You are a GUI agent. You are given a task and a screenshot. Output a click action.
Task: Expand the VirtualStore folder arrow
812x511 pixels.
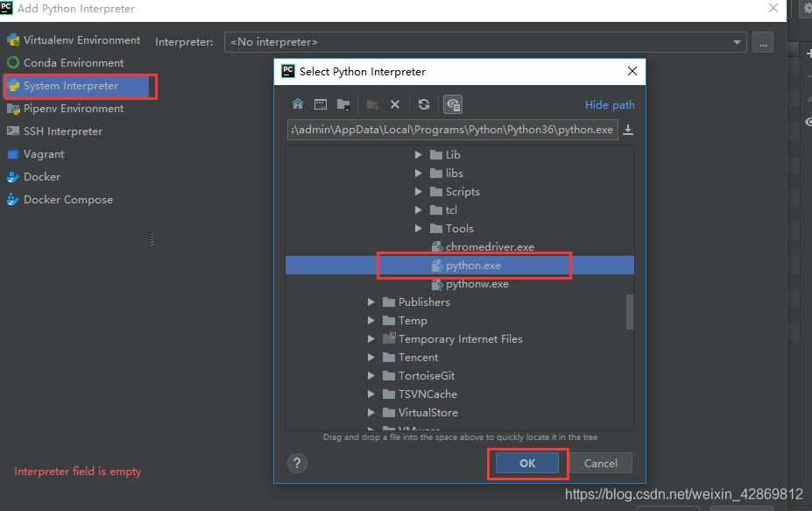click(x=371, y=413)
